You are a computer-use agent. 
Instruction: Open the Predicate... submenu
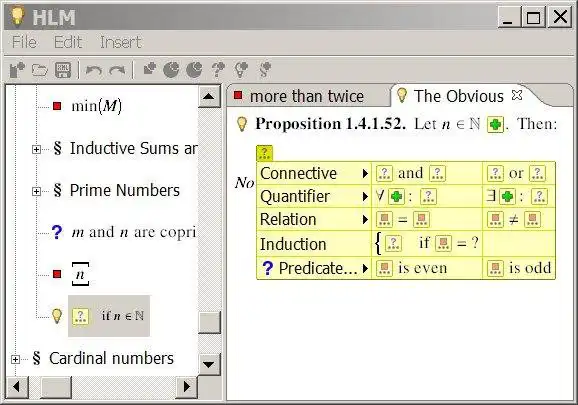coord(314,268)
